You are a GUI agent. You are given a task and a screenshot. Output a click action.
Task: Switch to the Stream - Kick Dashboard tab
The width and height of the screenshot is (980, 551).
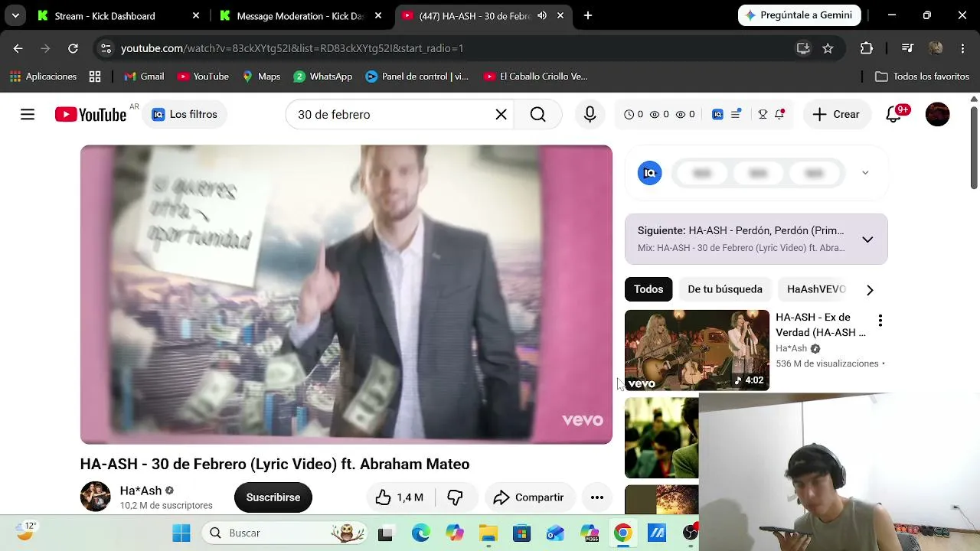[118, 15]
